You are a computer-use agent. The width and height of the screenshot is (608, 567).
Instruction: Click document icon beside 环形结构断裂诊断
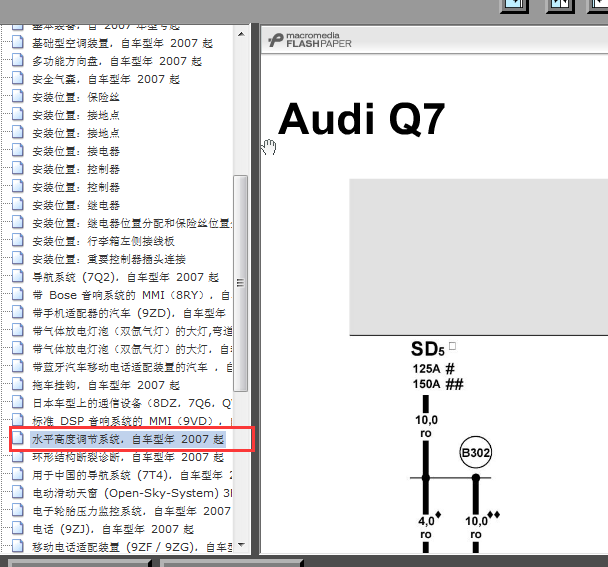[x=17, y=456]
